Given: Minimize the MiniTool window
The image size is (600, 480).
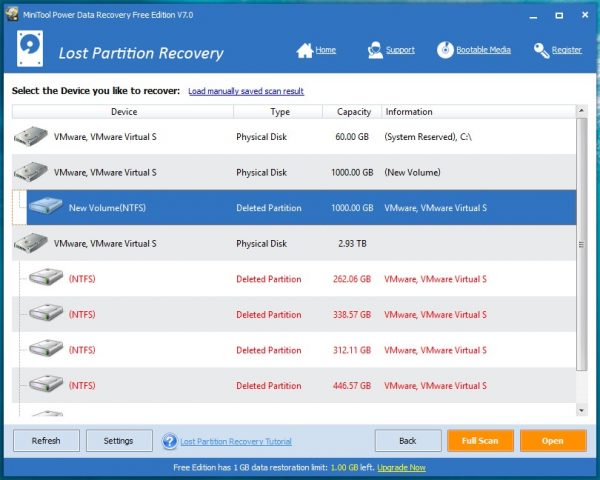Looking at the screenshot, I should pos(533,16).
